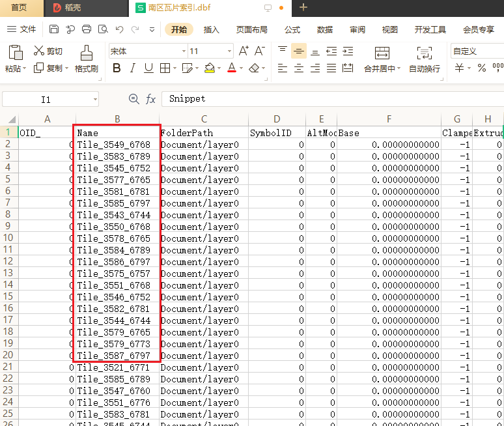Justify text in cell
504x426 pixels.
click(x=331, y=68)
